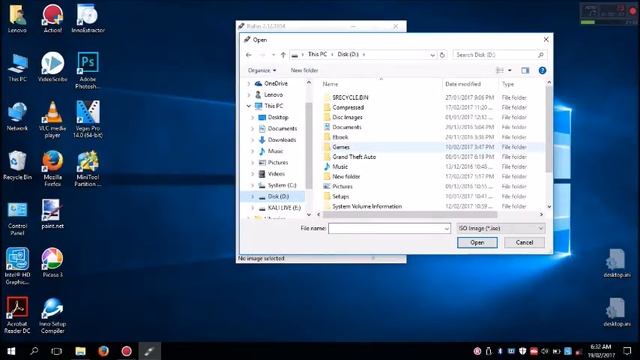Image resolution: width=640 pixels, height=360 pixels.
Task: Launch Adobe Photoshop desktop shortcut
Action: pos(88,70)
